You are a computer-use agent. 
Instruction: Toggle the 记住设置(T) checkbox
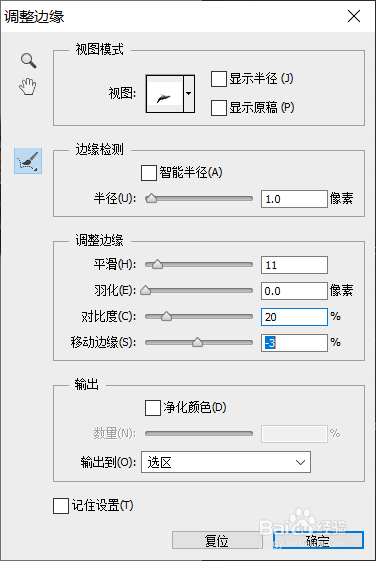(61, 506)
